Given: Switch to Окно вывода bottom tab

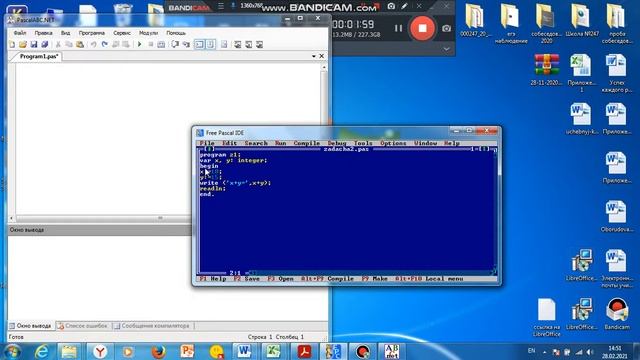Looking at the screenshot, I should tap(31, 326).
